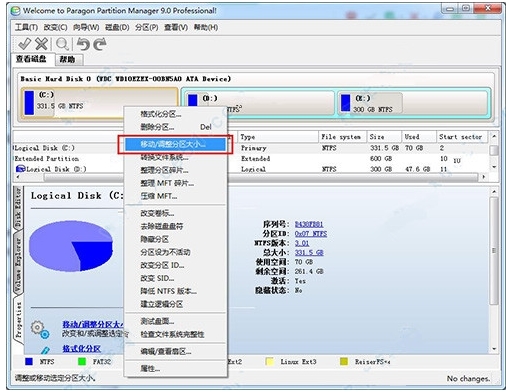Choose 改变 SID... in context menu
The height and width of the screenshot is (392, 506).
(176, 278)
